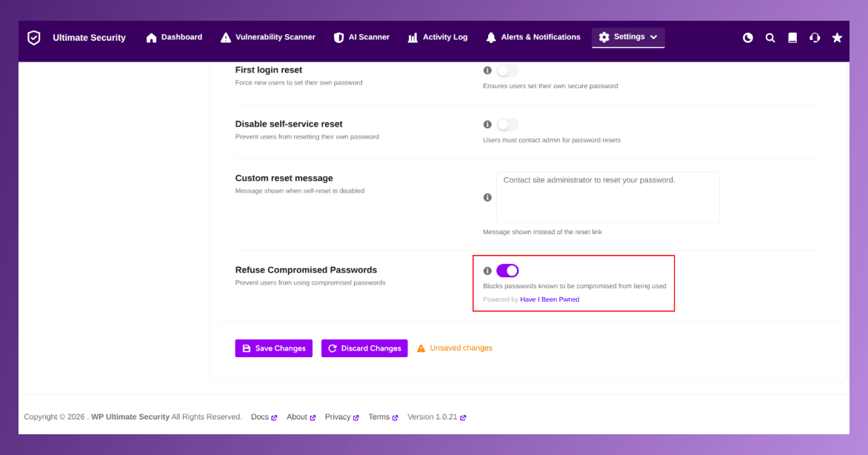Click the Ultimate Security shield logo
Image resolution: width=868 pixels, height=455 pixels.
[x=34, y=38]
